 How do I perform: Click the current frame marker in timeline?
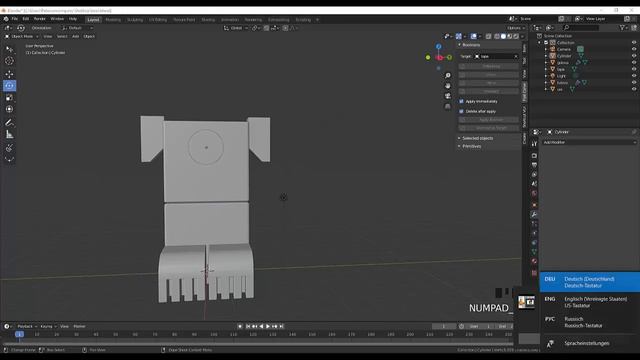(19, 334)
